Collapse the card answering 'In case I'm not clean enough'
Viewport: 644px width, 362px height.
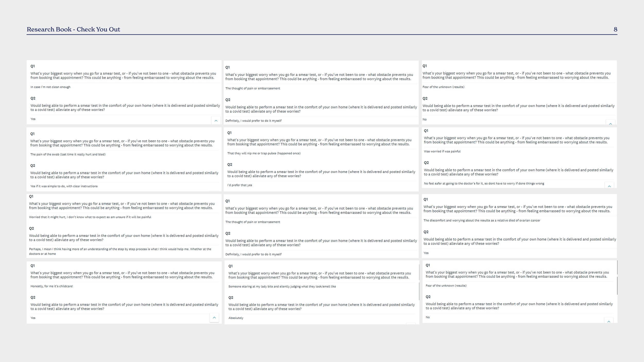pos(216,120)
